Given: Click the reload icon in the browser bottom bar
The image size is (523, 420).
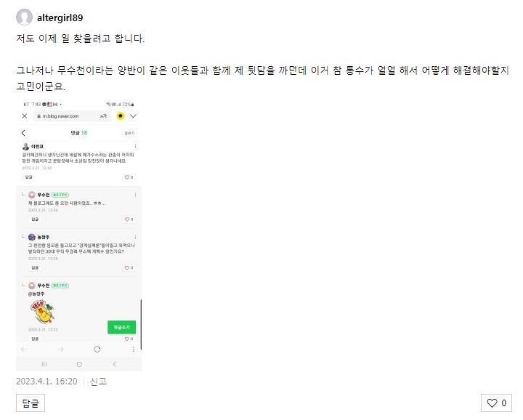Looking at the screenshot, I should pyautogui.click(x=97, y=350).
